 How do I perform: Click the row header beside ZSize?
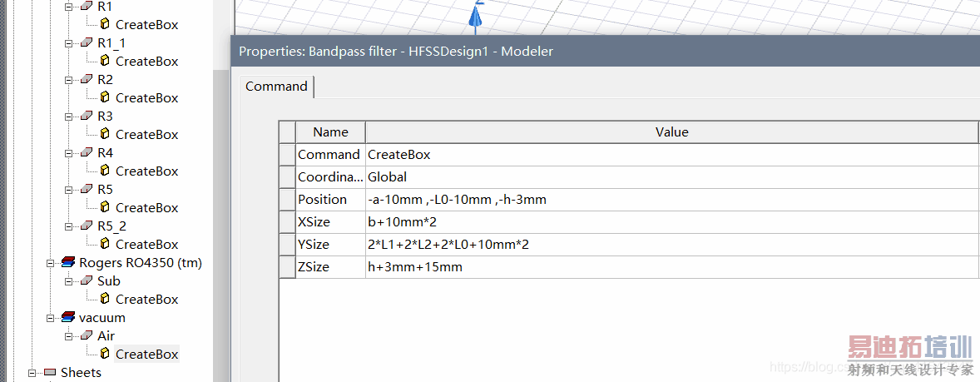(x=288, y=267)
